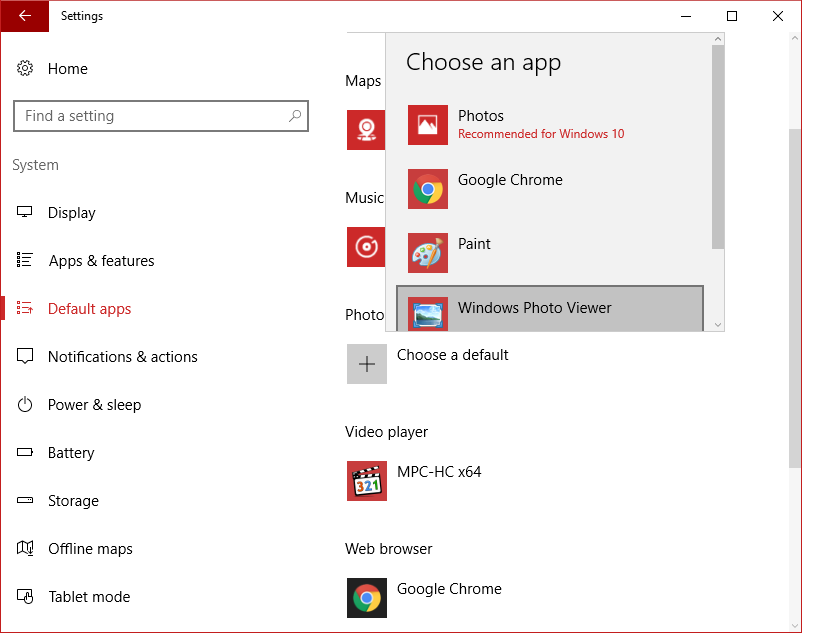Image resolution: width=819 pixels, height=633 pixels.
Task: Maximize the Settings window
Action: coord(732,16)
